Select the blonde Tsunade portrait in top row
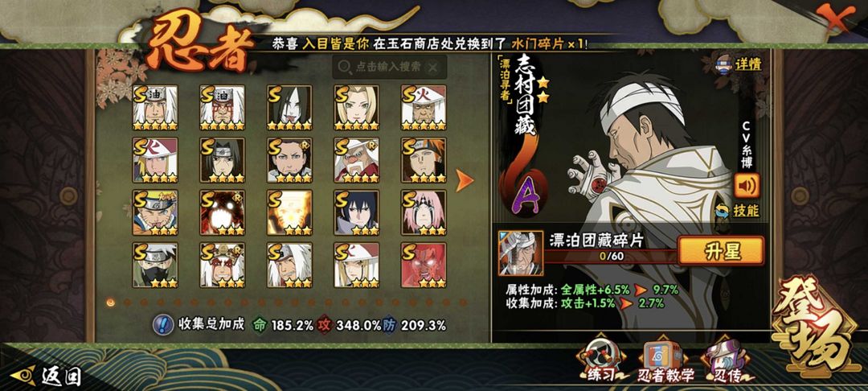The image size is (868, 391). [x=357, y=108]
